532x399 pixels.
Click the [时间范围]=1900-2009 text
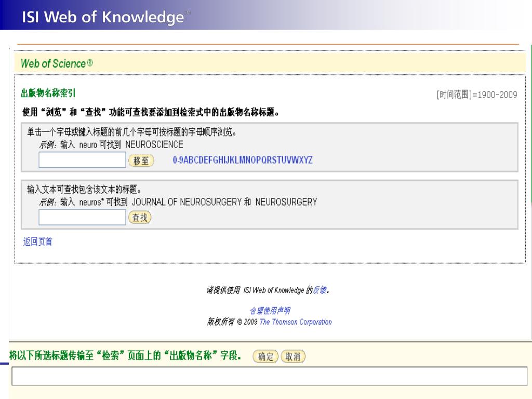point(477,95)
